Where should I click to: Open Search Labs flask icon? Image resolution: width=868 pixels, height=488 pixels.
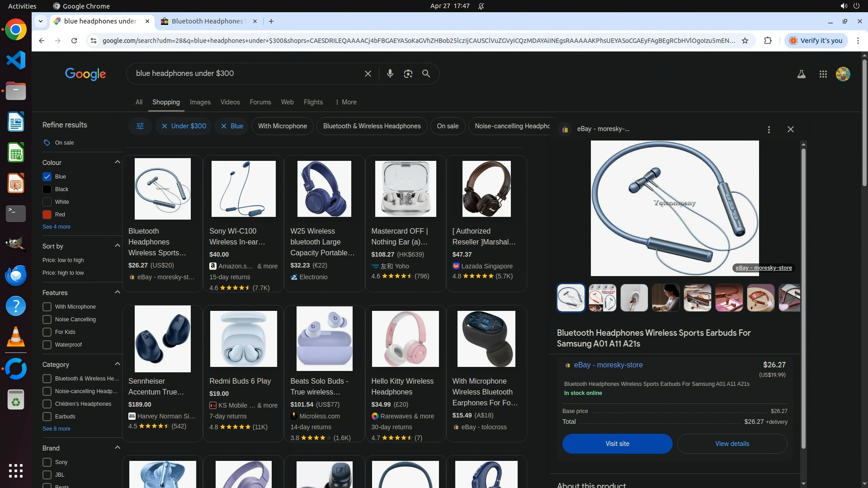[x=801, y=74]
